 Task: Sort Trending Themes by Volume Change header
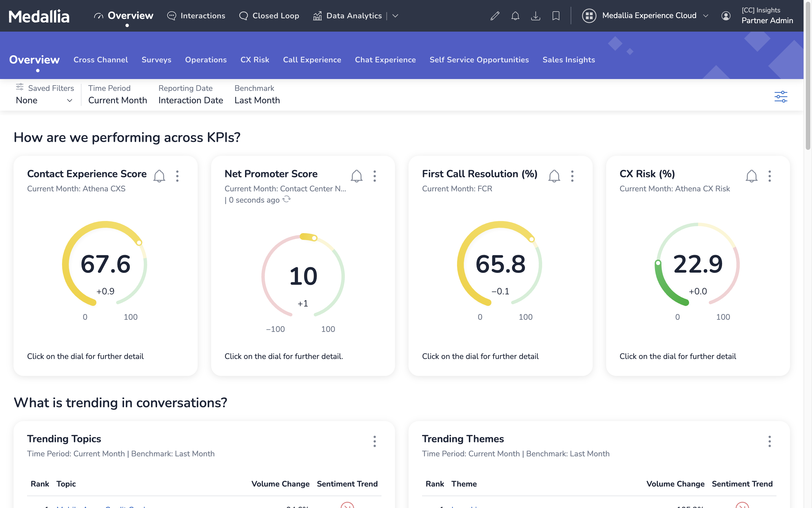pyautogui.click(x=676, y=483)
